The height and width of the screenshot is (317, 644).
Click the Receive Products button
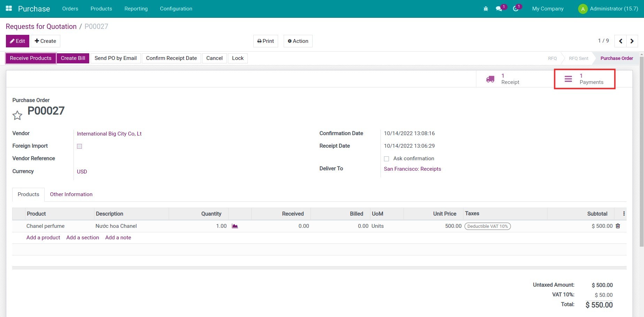click(30, 58)
